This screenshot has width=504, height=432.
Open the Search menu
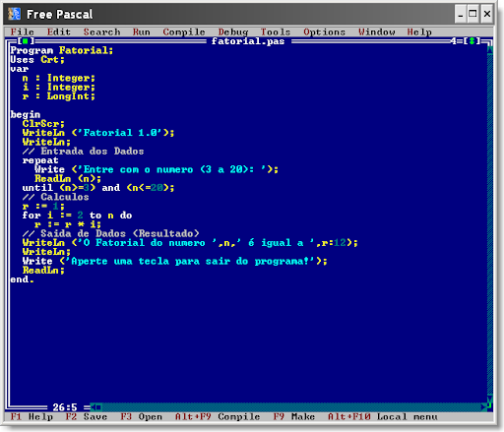[101, 31]
